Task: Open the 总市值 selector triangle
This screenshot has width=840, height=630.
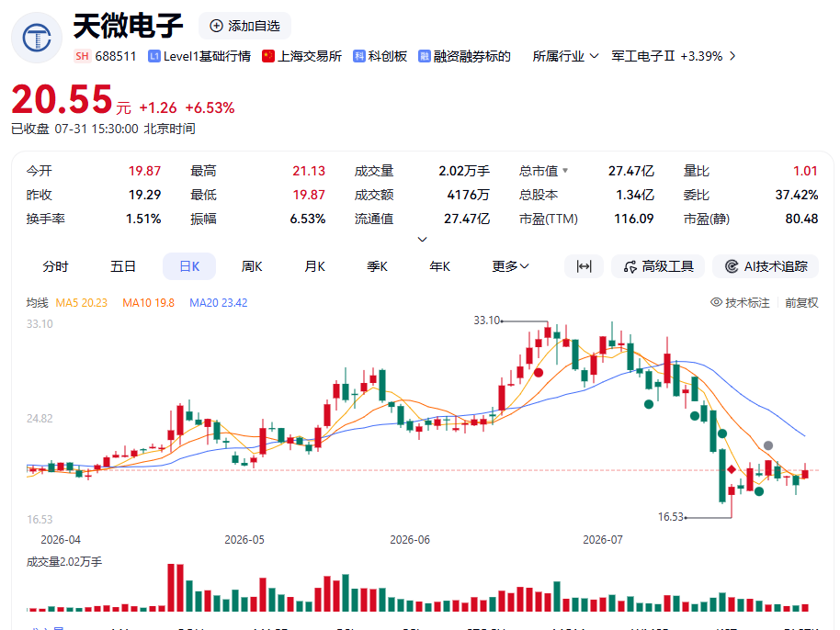Action: (x=565, y=171)
